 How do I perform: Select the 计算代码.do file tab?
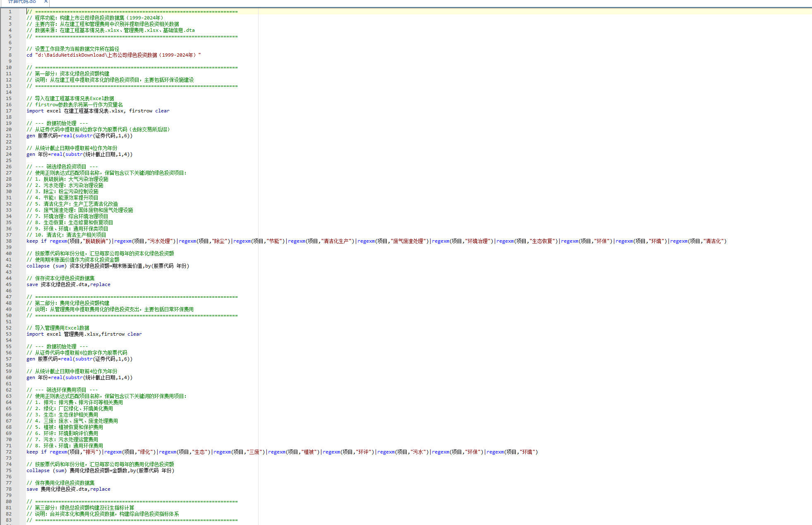tap(22, 2)
